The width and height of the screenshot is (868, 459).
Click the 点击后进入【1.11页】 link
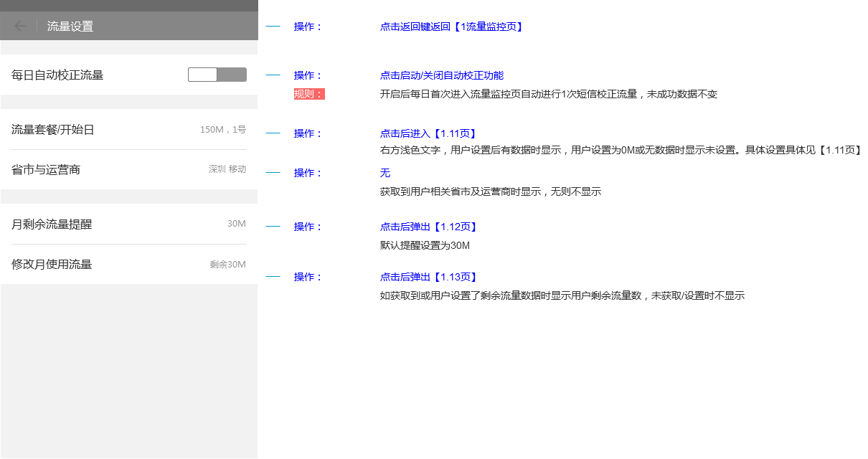[429, 133]
